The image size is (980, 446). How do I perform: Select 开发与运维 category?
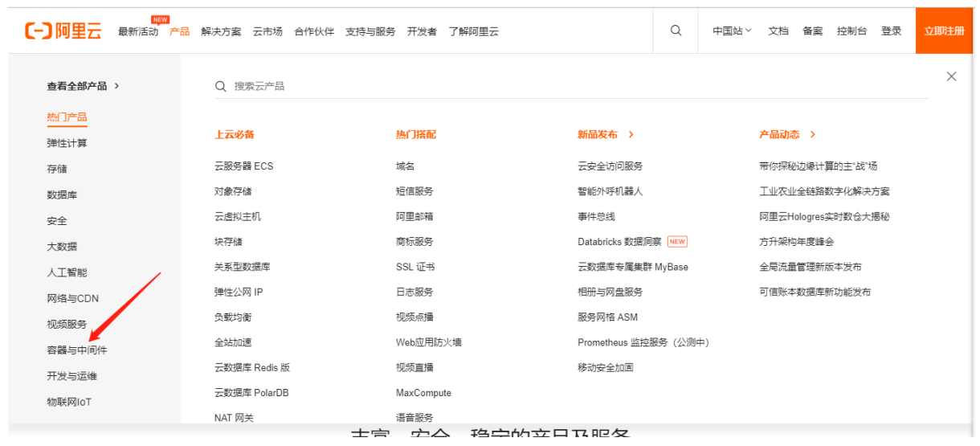72,376
